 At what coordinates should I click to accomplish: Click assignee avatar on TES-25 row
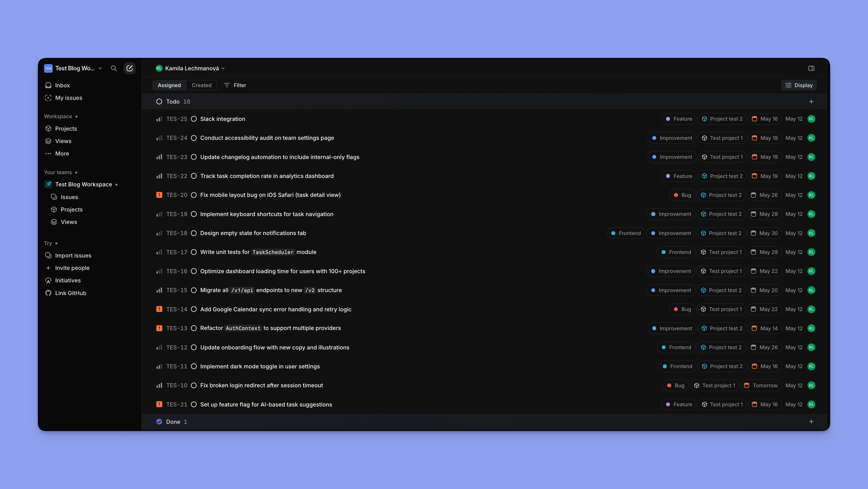[x=811, y=119]
